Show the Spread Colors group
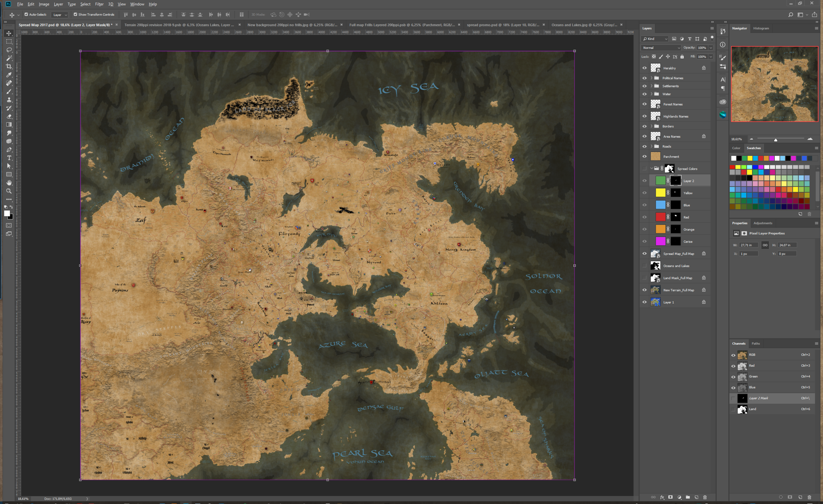This screenshot has height=504, width=823. pyautogui.click(x=645, y=169)
